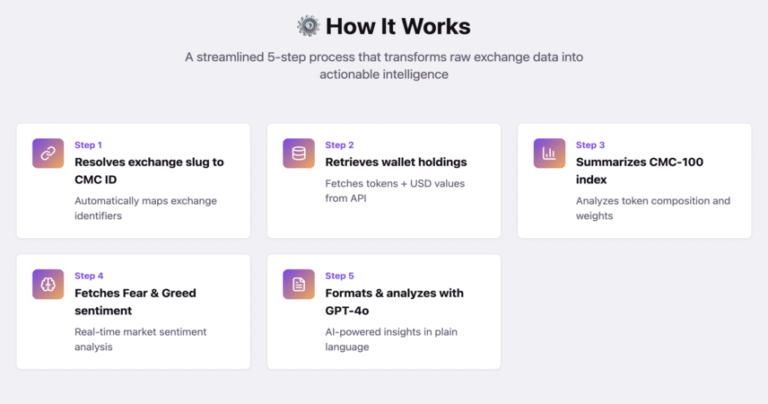
Task: Open the Summarizes CMC-100 index heading
Action: coord(640,171)
